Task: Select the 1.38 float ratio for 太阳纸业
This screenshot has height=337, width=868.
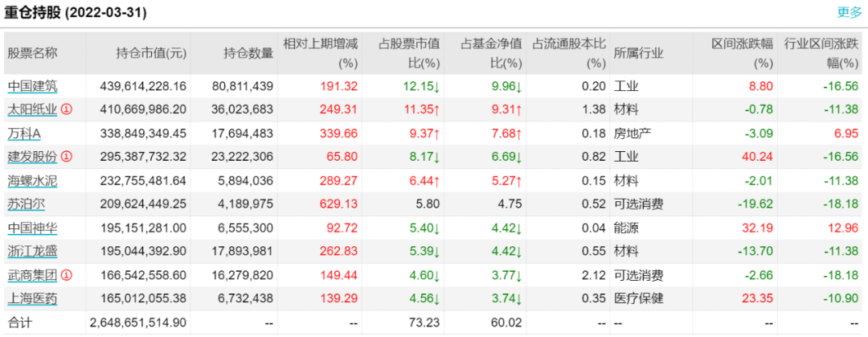Action: click(595, 109)
